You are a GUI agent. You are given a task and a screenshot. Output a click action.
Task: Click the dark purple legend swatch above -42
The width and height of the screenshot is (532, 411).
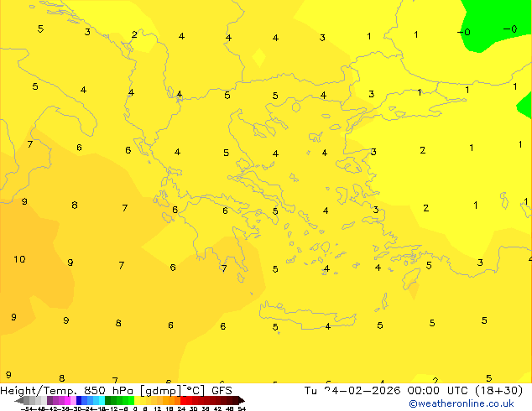click(50, 400)
